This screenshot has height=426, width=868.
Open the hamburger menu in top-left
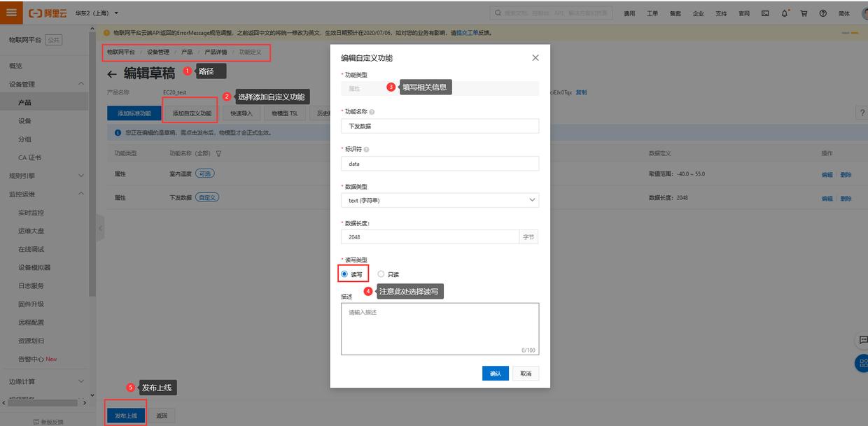pyautogui.click(x=13, y=13)
